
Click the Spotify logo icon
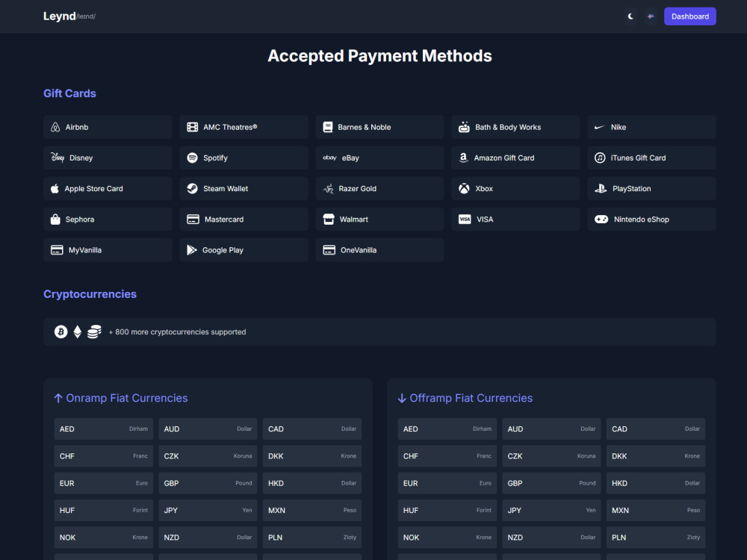click(193, 158)
